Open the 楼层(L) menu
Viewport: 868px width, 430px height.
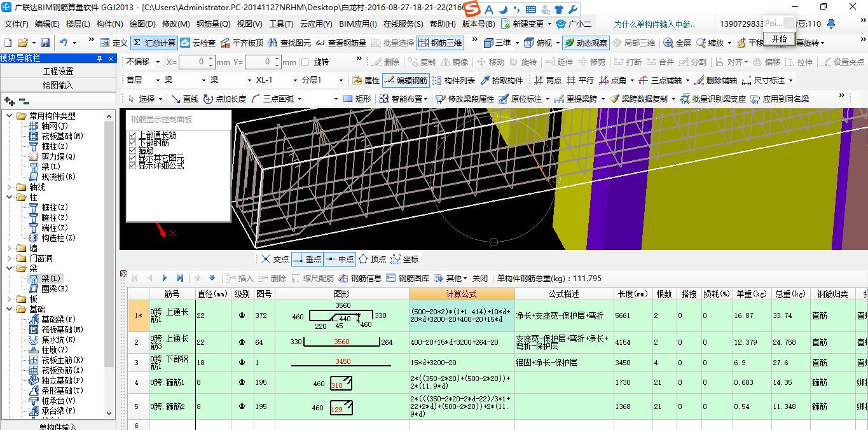coord(78,24)
